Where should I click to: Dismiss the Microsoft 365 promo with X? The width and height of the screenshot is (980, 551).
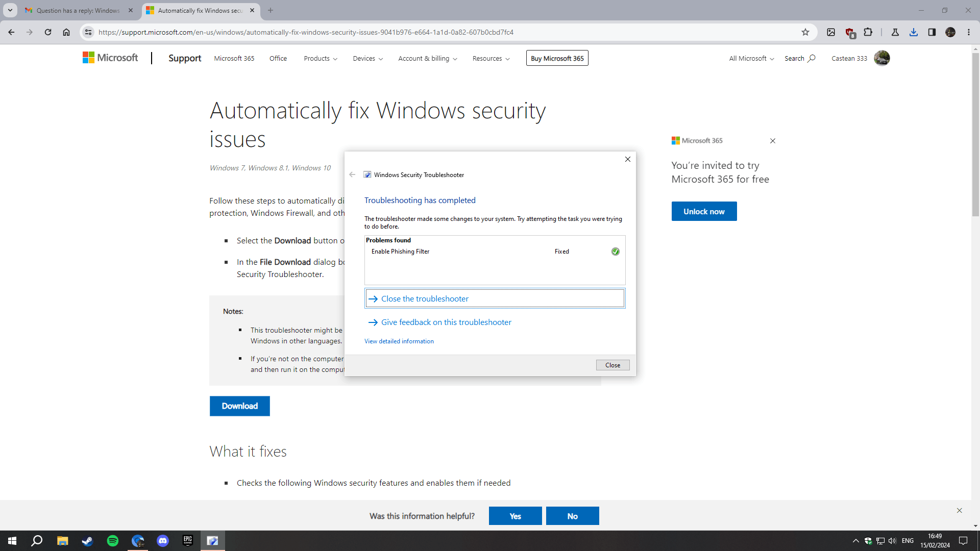(x=773, y=141)
